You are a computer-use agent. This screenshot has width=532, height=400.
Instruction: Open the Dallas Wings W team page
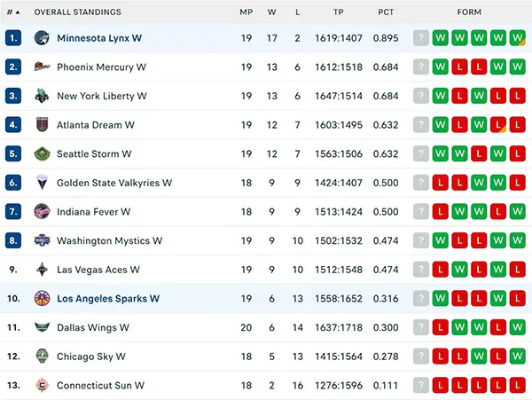(93, 328)
